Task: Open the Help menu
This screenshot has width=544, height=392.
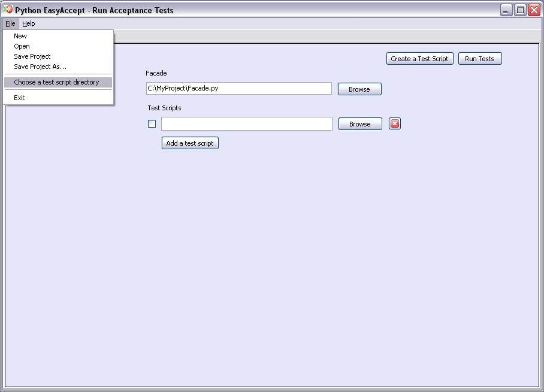Action: click(29, 23)
